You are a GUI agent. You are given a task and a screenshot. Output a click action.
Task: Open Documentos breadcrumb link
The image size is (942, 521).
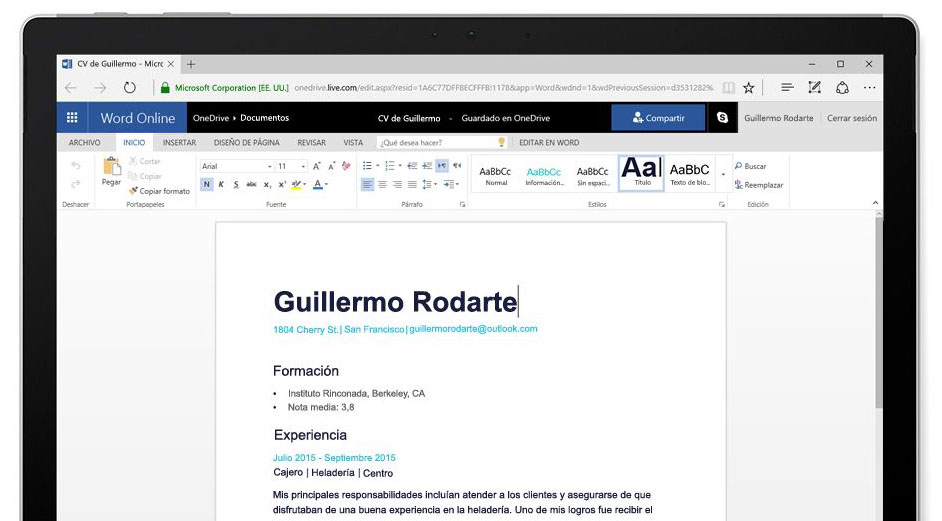(264, 118)
